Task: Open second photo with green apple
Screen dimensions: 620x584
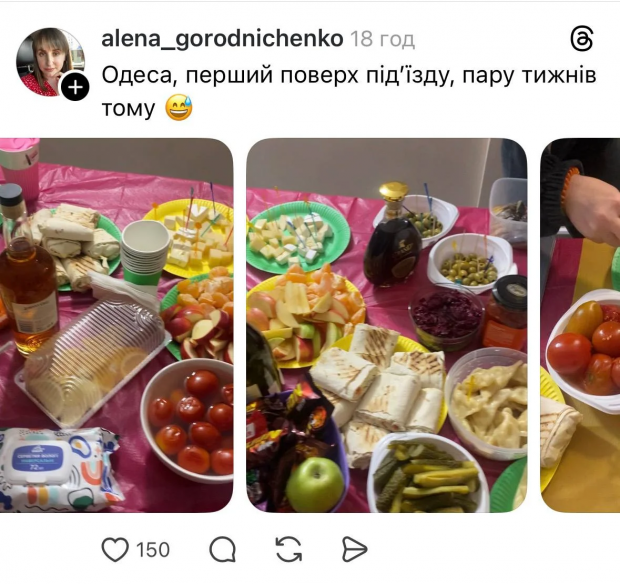Action: pyautogui.click(x=387, y=325)
